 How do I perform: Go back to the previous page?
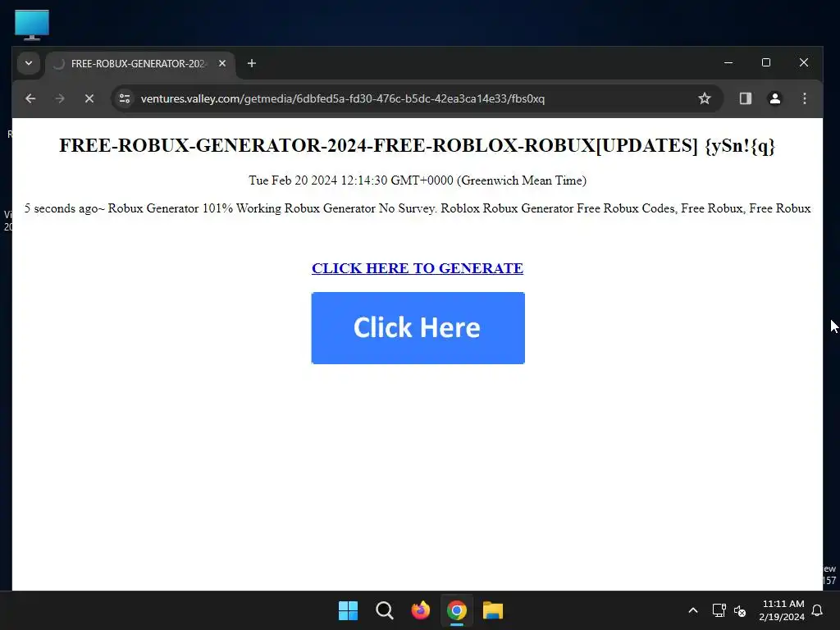[x=30, y=98]
